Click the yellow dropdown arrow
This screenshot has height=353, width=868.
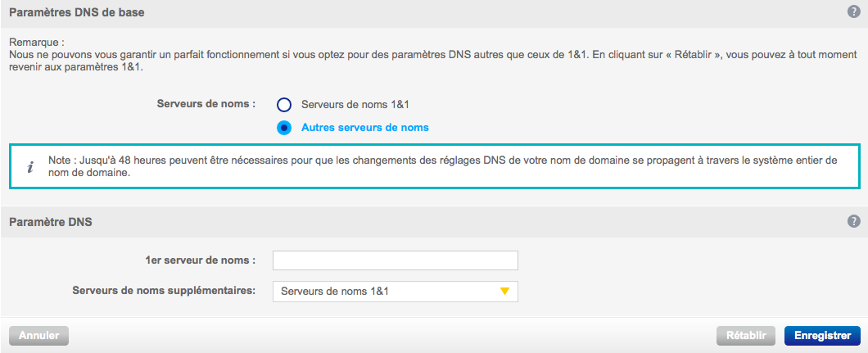504,292
